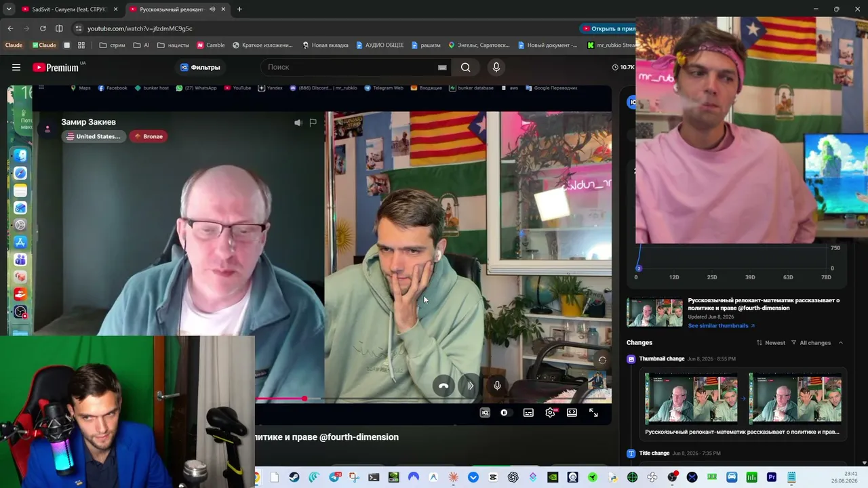The width and height of the screenshot is (868, 488).
Task: Open the Энгельс, Саратовск... maps bookmark
Action: pyautogui.click(x=479, y=45)
